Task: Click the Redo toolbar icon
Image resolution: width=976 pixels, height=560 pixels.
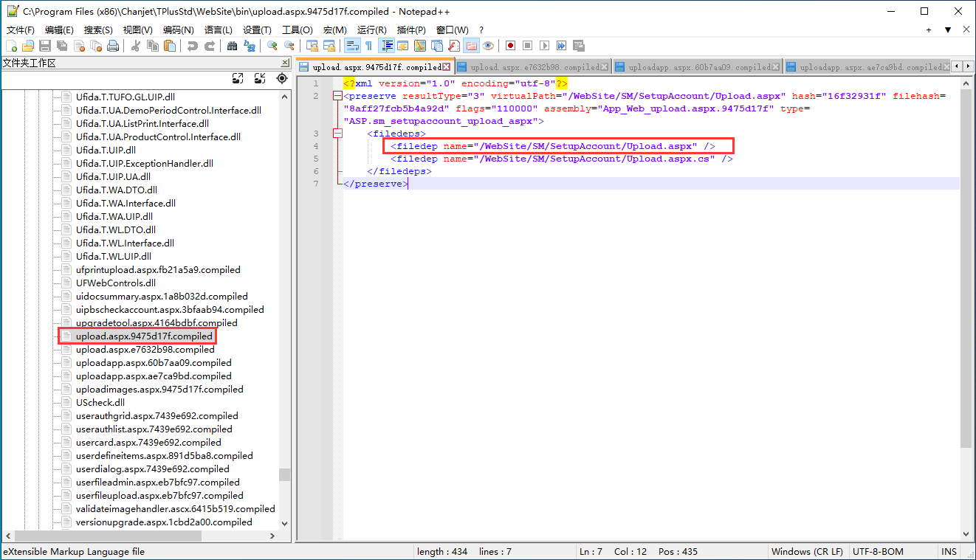Action: [210, 46]
